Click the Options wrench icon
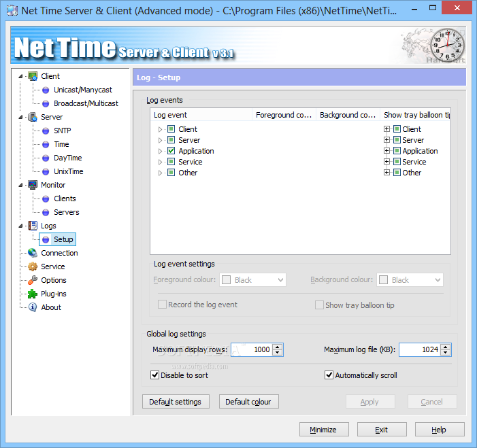Screen dimensions: 477x448 pos(33,280)
